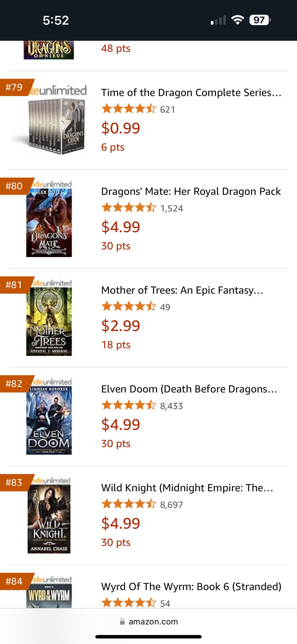View star rating with 1,524 reviews
The height and width of the screenshot is (644, 297).
pos(142,208)
